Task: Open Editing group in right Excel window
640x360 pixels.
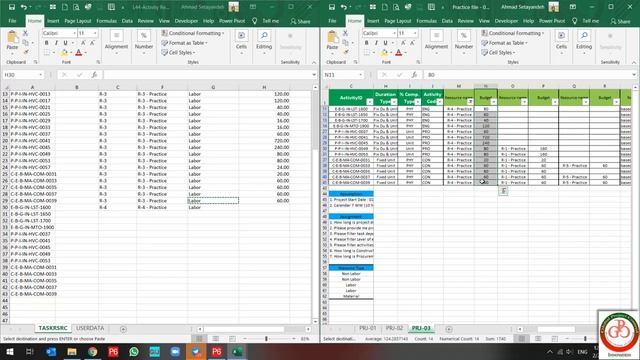Action: click(584, 41)
